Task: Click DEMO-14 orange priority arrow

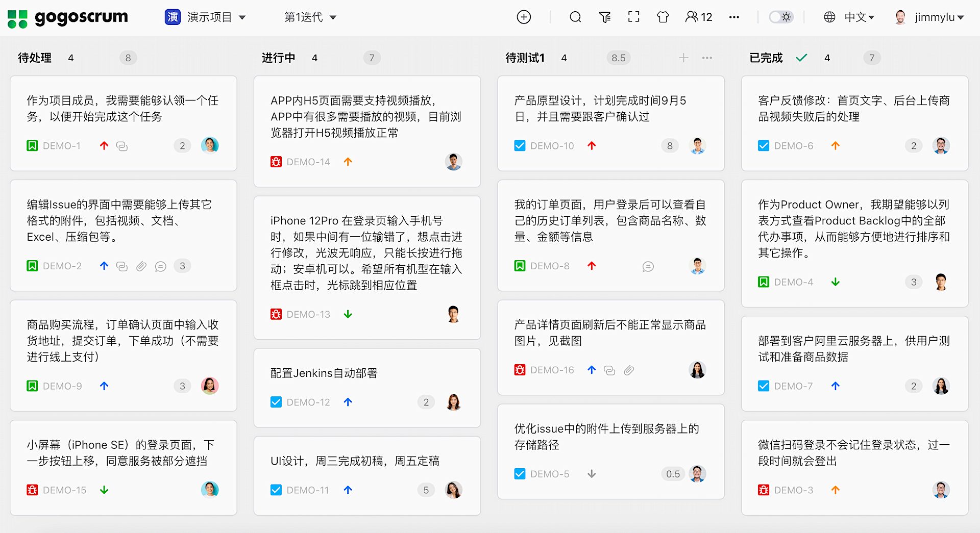Action: [x=348, y=162]
